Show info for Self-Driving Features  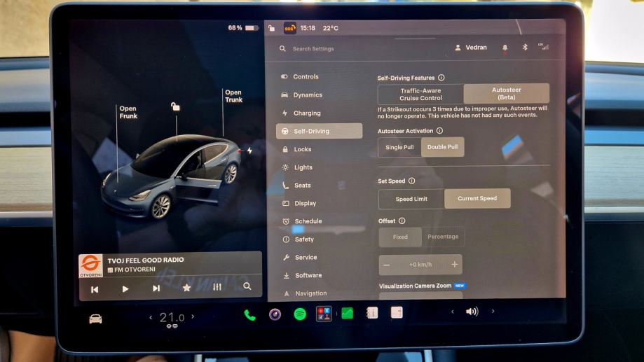441,78
